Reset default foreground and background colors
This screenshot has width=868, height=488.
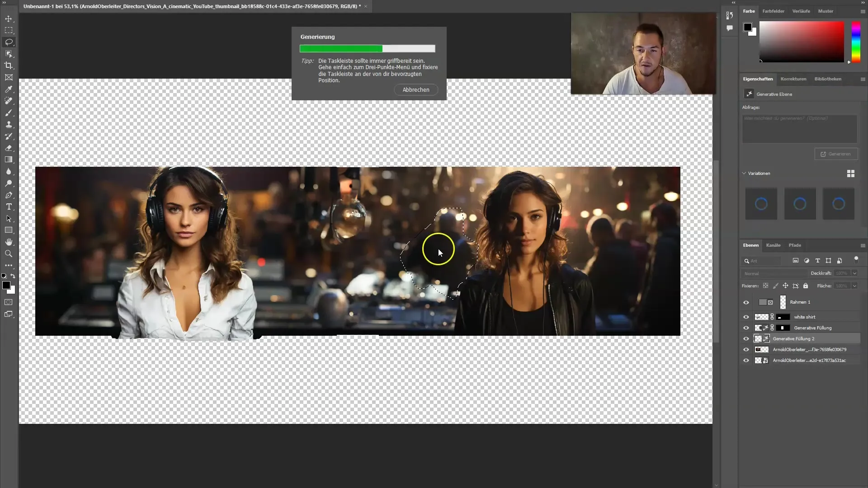[4, 276]
